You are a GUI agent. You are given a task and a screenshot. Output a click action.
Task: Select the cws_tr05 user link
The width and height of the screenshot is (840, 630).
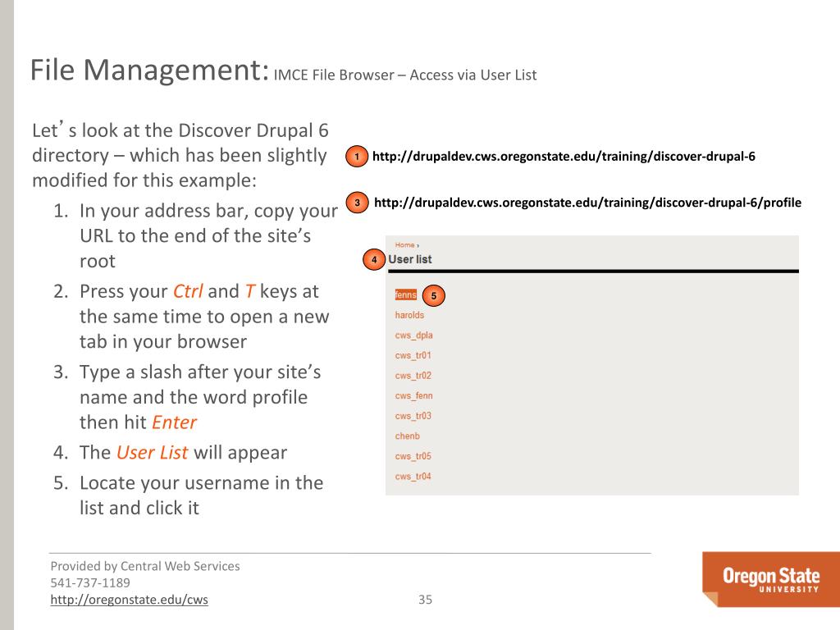413,456
